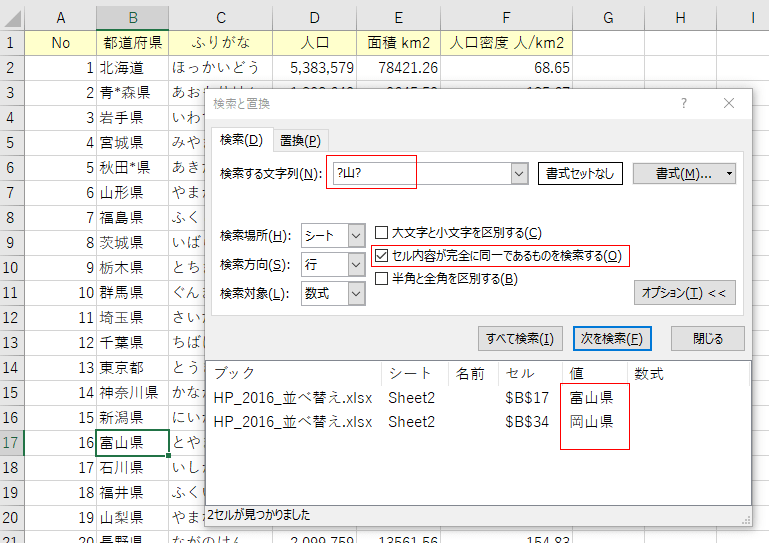Select the 検索 tab
769x543 pixels.
[x=241, y=140]
